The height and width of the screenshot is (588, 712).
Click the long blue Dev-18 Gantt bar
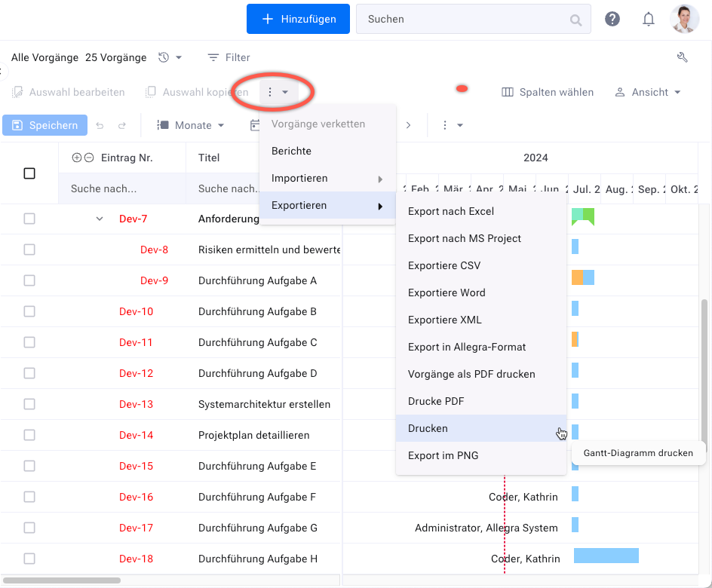click(x=606, y=556)
